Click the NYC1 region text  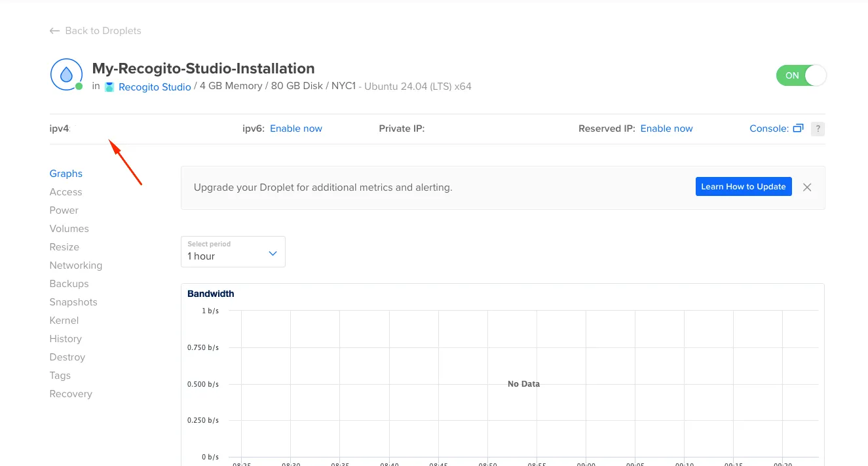(x=343, y=87)
